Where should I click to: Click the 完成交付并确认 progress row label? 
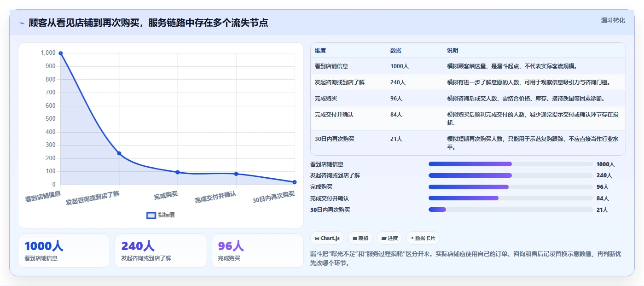pyautogui.click(x=330, y=198)
